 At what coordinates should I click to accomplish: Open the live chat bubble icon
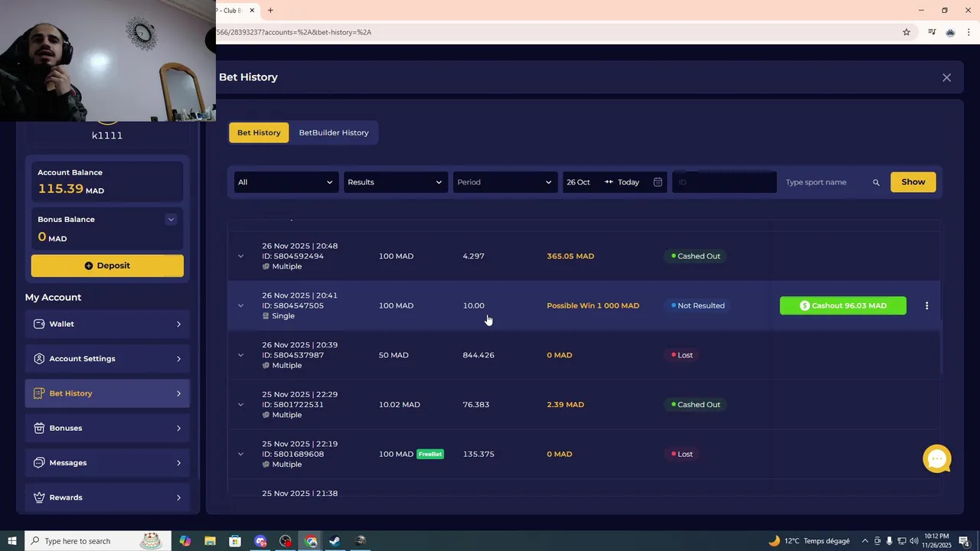tap(937, 459)
